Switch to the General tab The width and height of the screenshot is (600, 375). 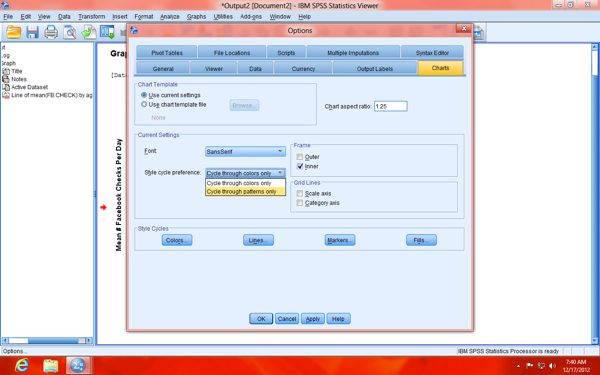coord(163,68)
